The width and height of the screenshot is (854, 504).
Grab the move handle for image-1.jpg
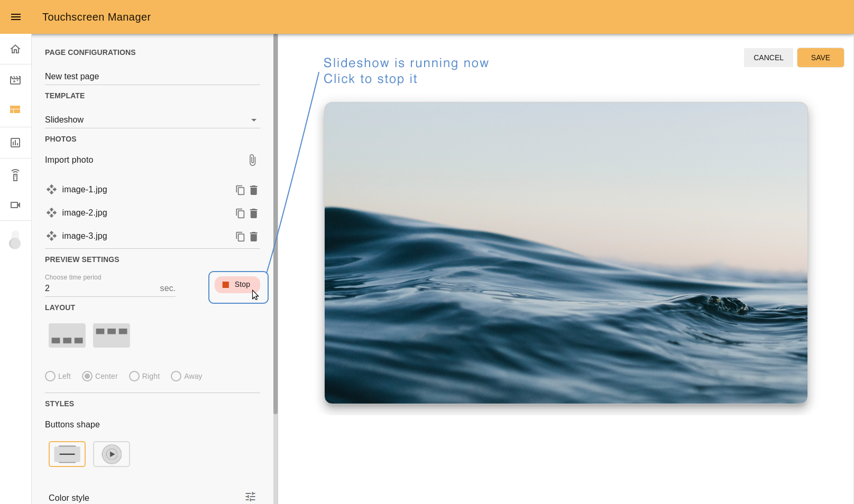point(51,189)
